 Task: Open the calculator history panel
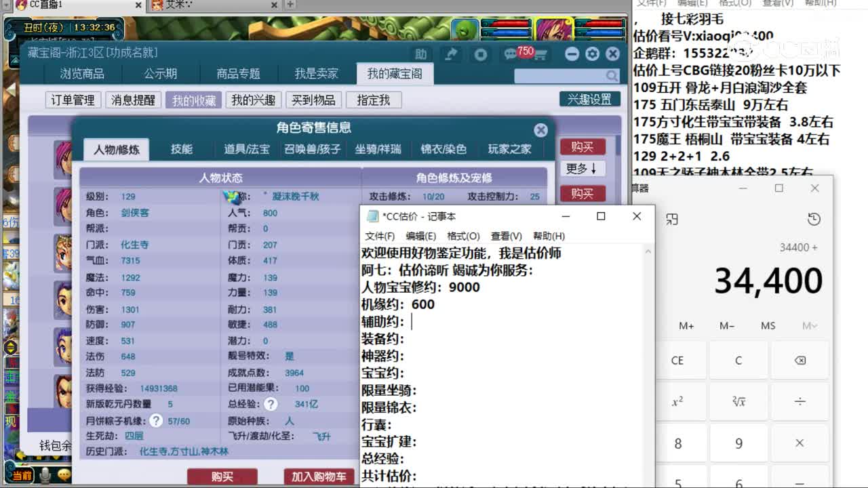coord(814,219)
